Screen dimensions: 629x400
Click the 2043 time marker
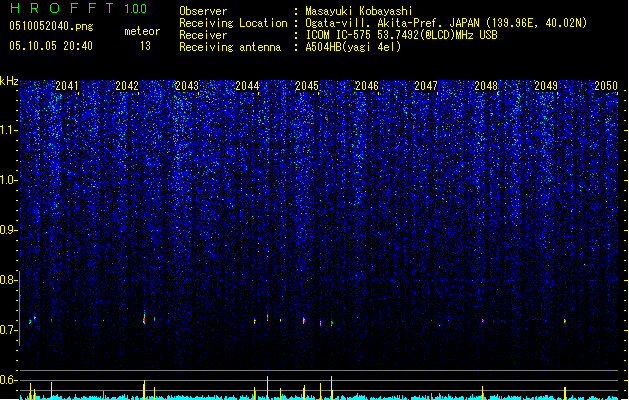pos(187,86)
